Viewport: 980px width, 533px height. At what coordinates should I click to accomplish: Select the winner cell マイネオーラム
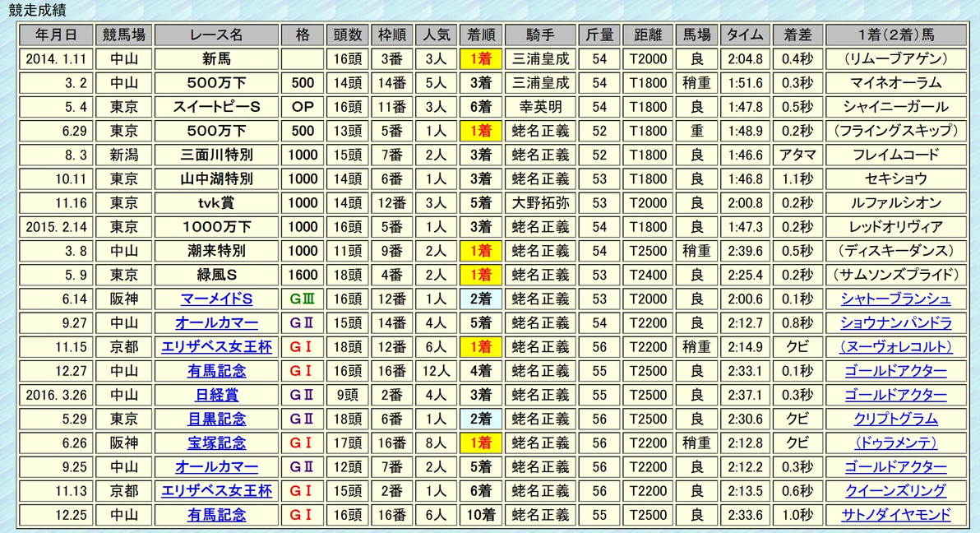click(x=895, y=83)
